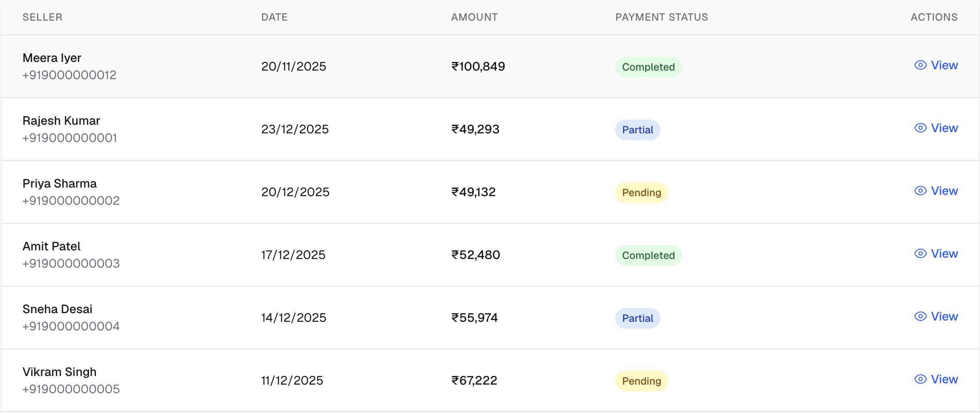The image size is (980, 413).
Task: Click the eye icon in Sneha Desai's row
Action: [920, 316]
